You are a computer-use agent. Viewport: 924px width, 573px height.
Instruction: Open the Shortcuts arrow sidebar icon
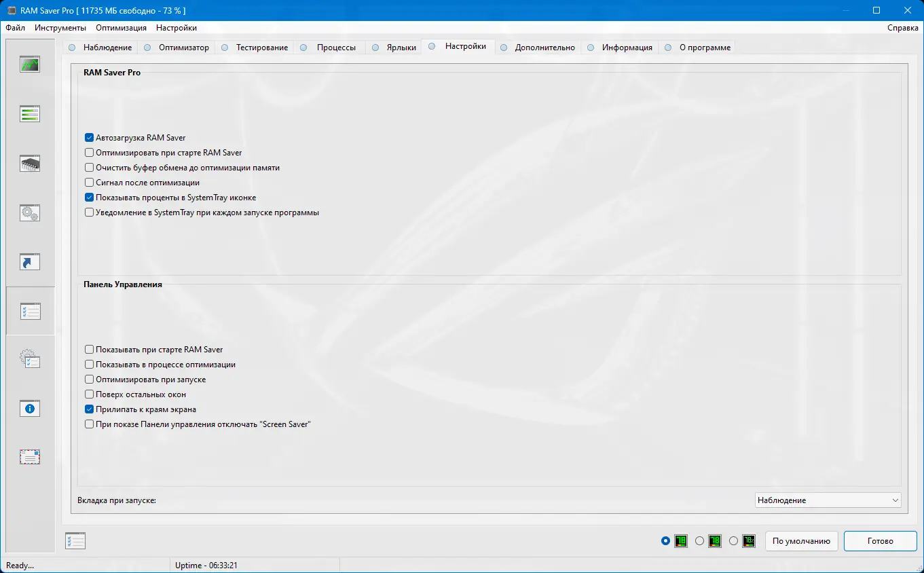pos(30,261)
